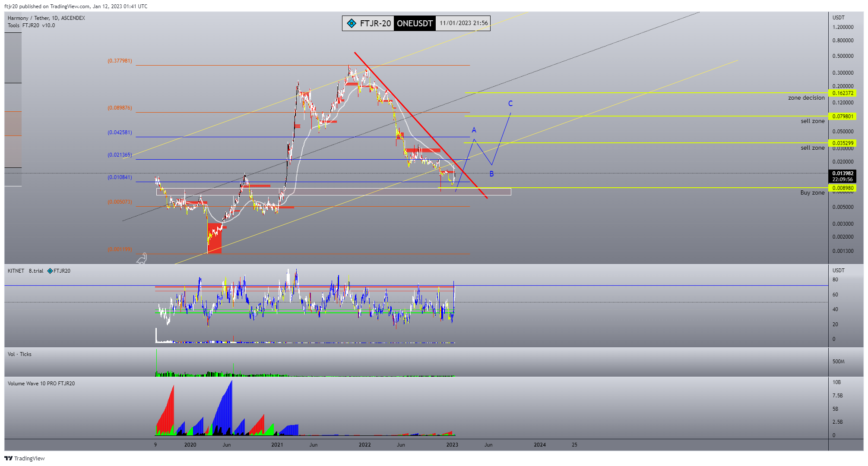This screenshot has height=466, width=868.
Task: Select the ONEUSDT ticker label
Action: (x=415, y=23)
